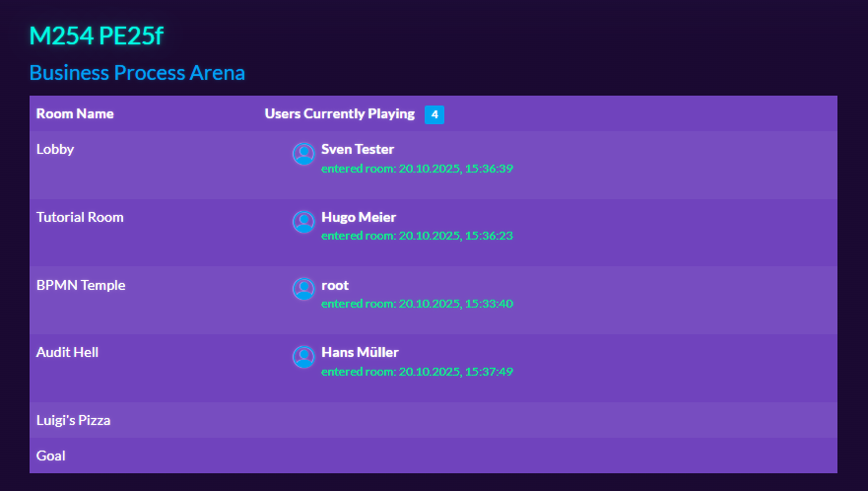Select the Luigi's Pizza room

73,420
